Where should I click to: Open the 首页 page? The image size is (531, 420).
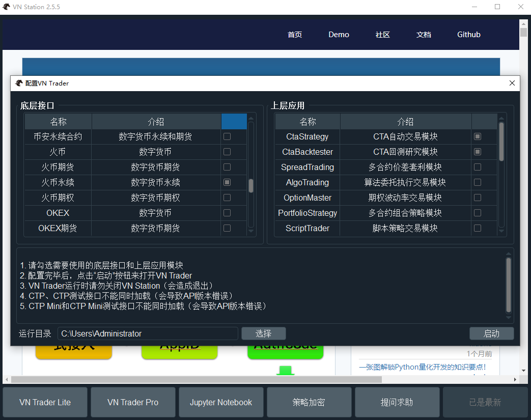coord(294,34)
